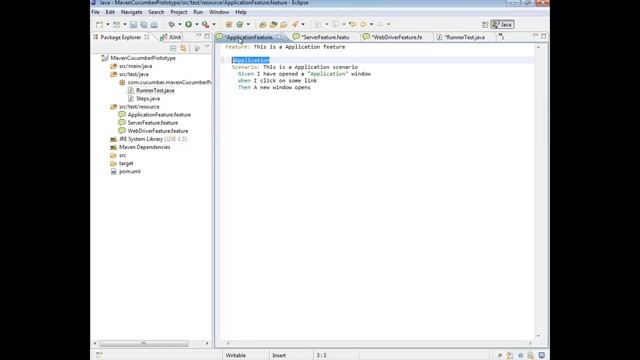640x360 pixels.
Task: Open the Search menu
Action: 156,12
